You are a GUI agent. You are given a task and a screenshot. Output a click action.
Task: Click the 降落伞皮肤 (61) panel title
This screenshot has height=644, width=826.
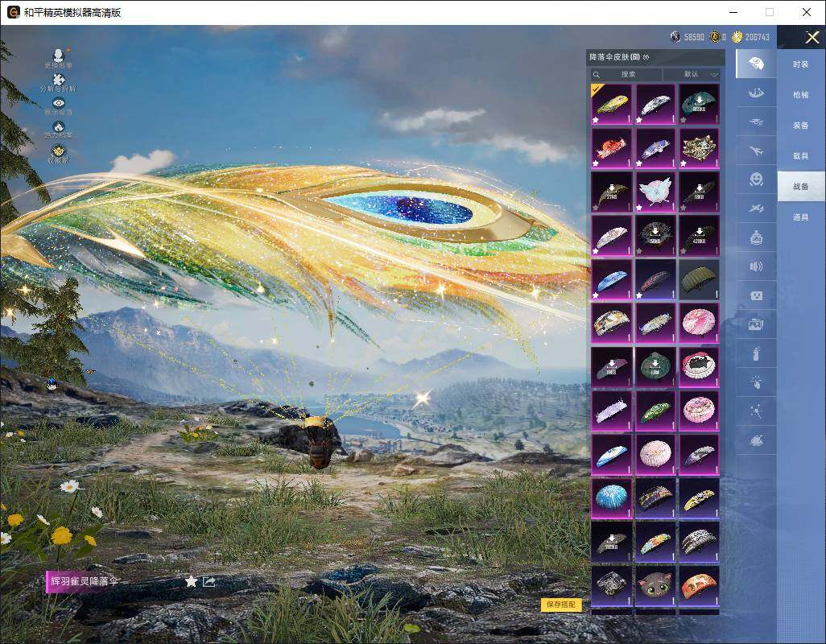coord(615,57)
